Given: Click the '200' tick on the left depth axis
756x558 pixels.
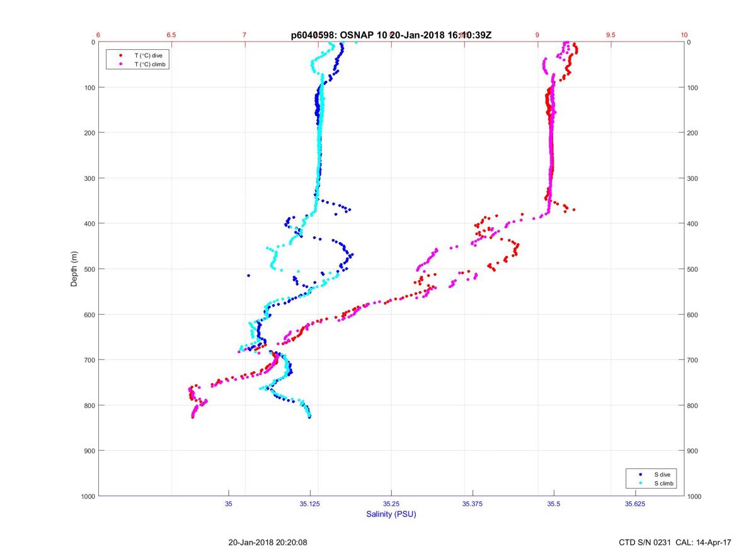Looking at the screenshot, I should coord(89,133).
